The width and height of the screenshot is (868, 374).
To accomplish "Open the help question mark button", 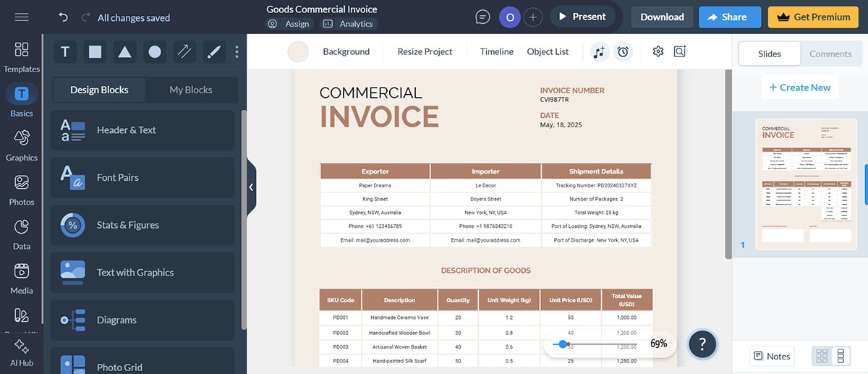I will (702, 344).
